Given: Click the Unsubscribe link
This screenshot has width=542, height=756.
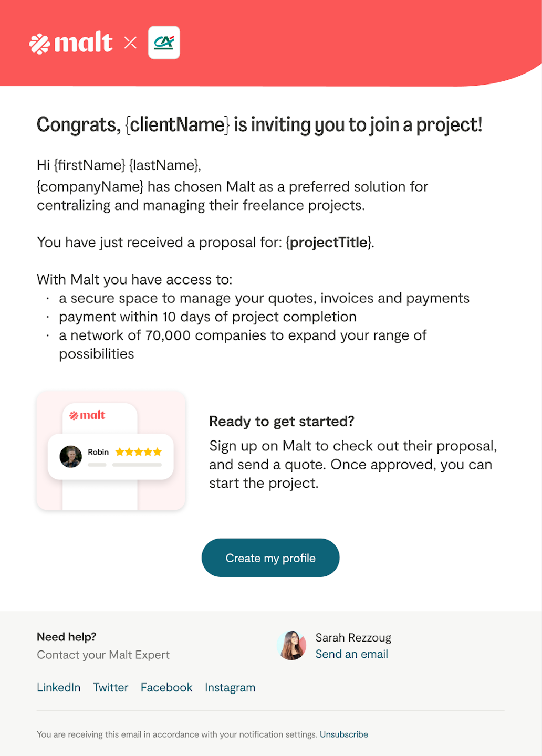Looking at the screenshot, I should (x=344, y=734).
